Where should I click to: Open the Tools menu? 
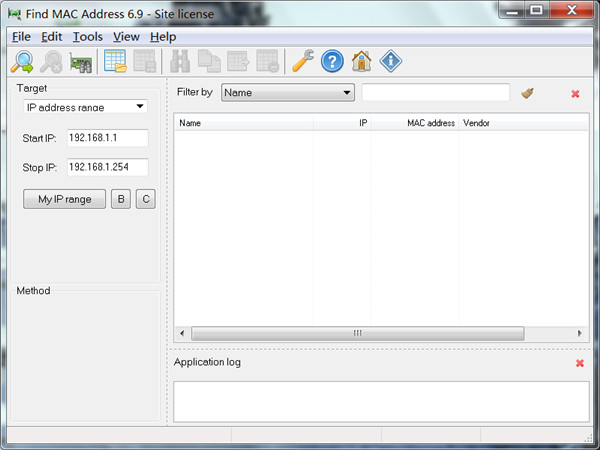pyautogui.click(x=87, y=37)
